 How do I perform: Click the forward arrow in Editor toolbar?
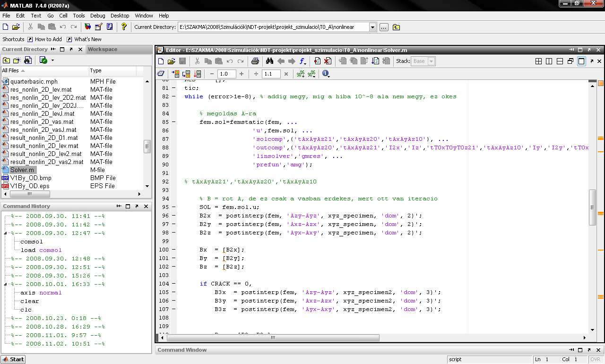click(291, 61)
